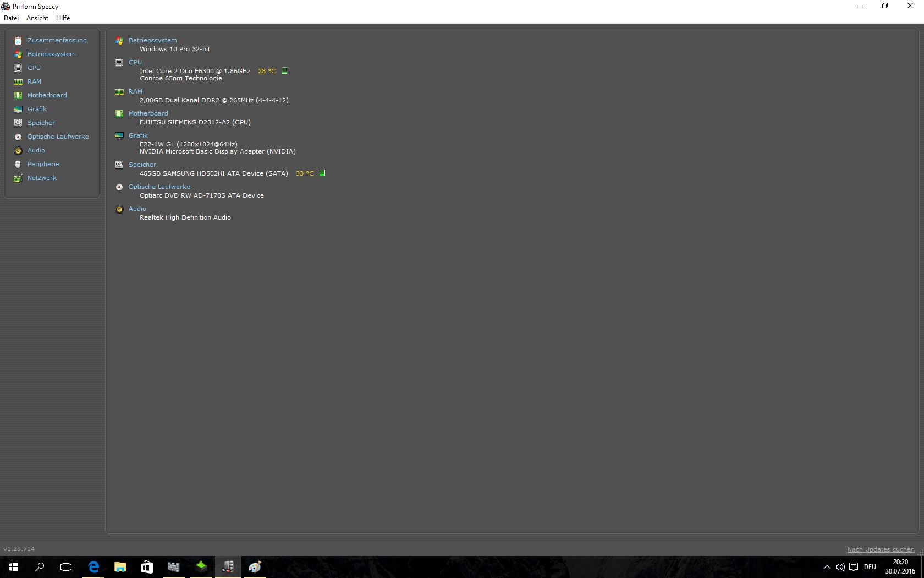Select Zusammenfassung in the sidebar
This screenshot has width=924, height=578.
pyautogui.click(x=57, y=40)
